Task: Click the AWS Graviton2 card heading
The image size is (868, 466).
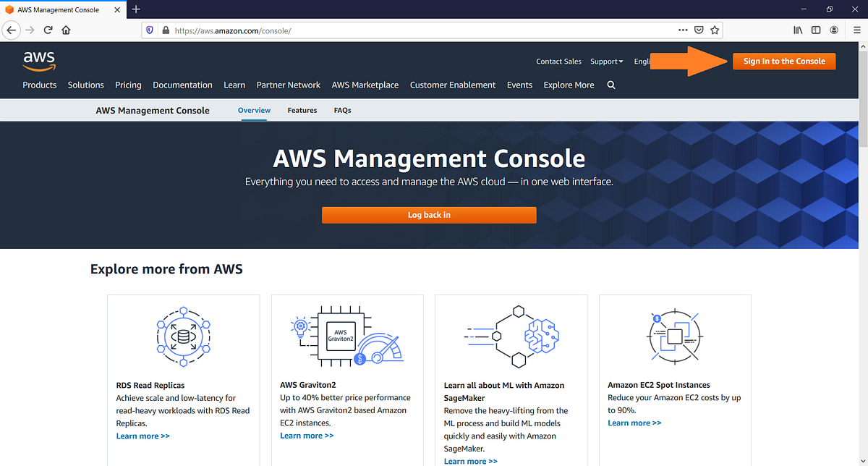Action: tap(308, 385)
